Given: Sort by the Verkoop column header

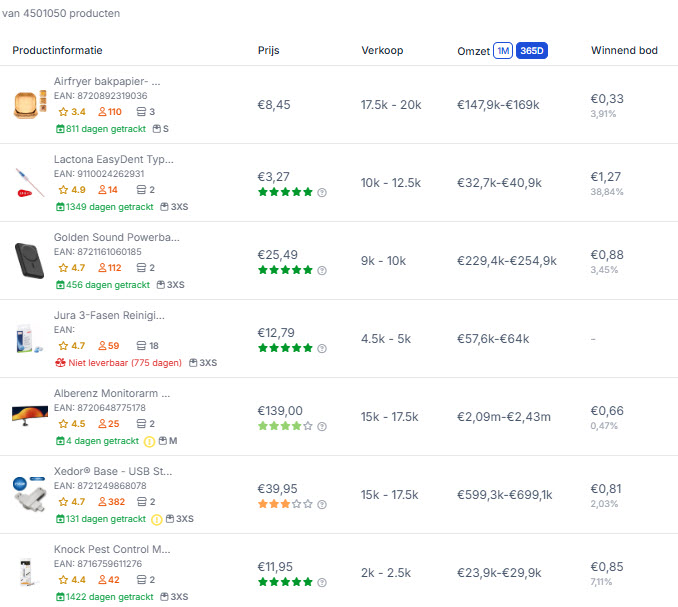Looking at the screenshot, I should point(382,50).
